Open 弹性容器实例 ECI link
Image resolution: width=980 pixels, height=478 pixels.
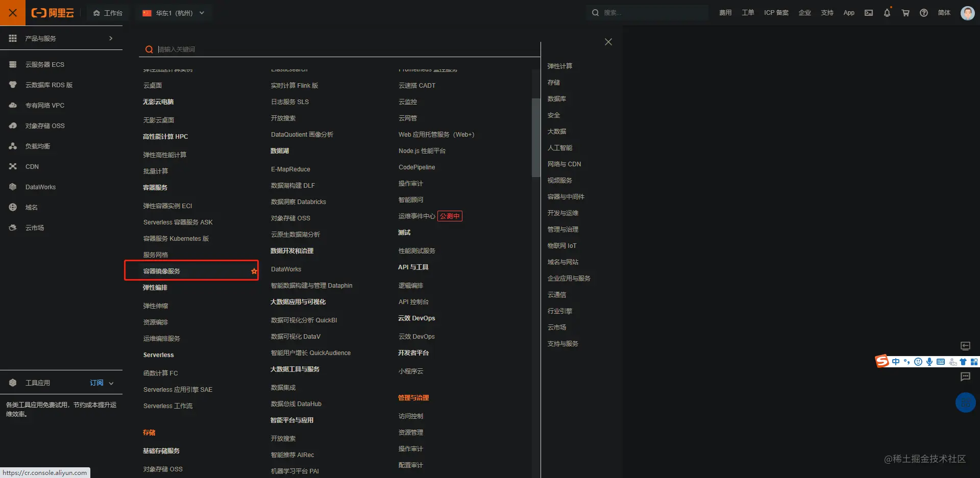pos(167,206)
